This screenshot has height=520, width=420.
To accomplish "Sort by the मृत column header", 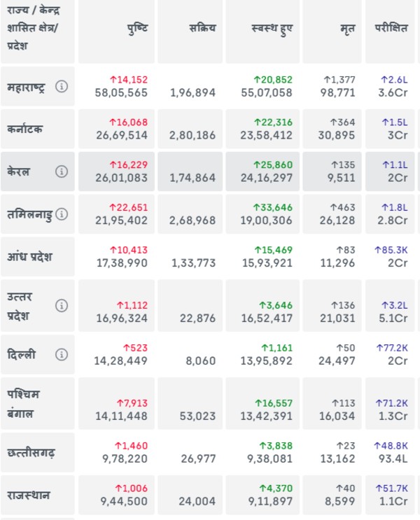I will [347, 29].
